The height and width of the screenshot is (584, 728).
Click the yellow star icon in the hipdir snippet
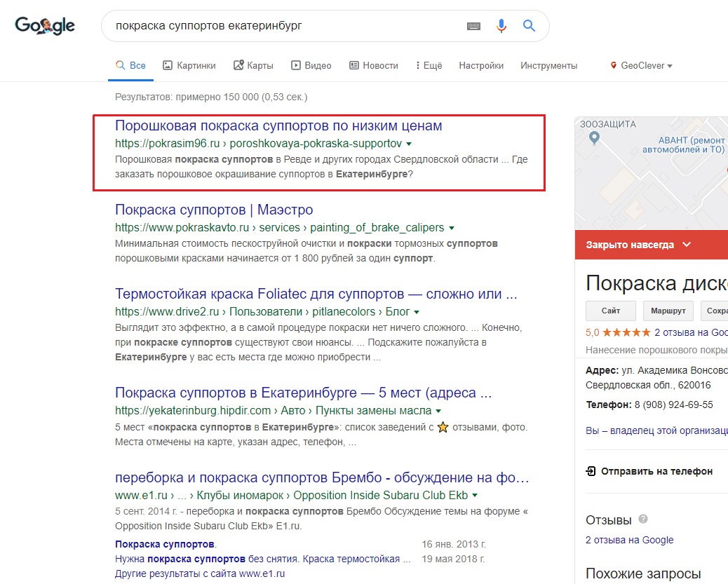pyautogui.click(x=443, y=426)
